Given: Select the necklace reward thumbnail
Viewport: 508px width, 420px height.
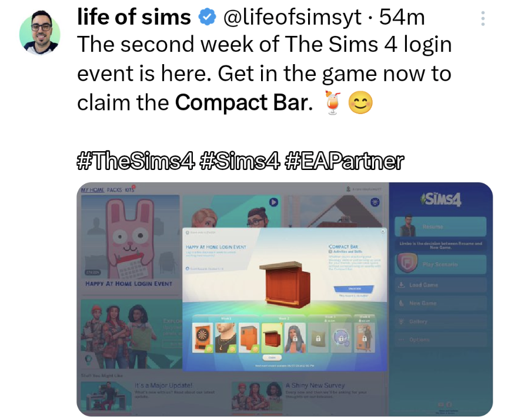Looking at the screenshot, I should pyautogui.click(x=226, y=338).
